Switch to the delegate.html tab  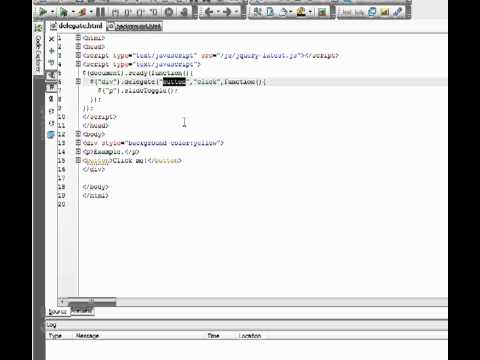(x=77, y=26)
